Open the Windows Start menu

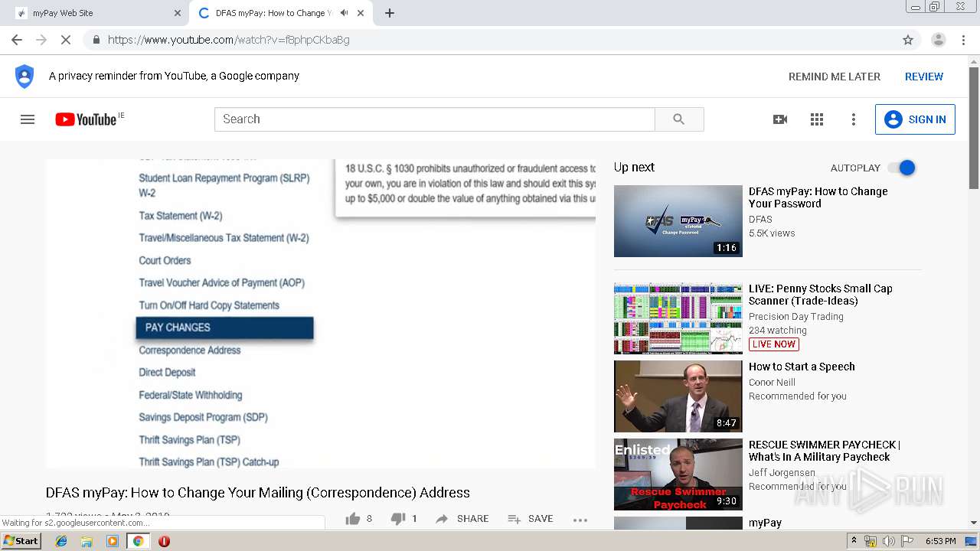[x=21, y=541]
